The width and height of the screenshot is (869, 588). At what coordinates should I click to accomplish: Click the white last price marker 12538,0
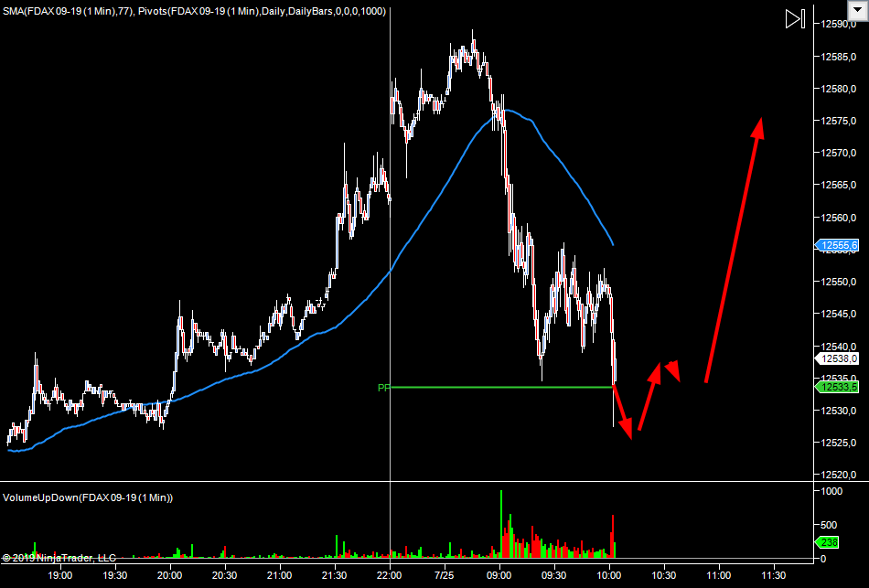(837, 359)
